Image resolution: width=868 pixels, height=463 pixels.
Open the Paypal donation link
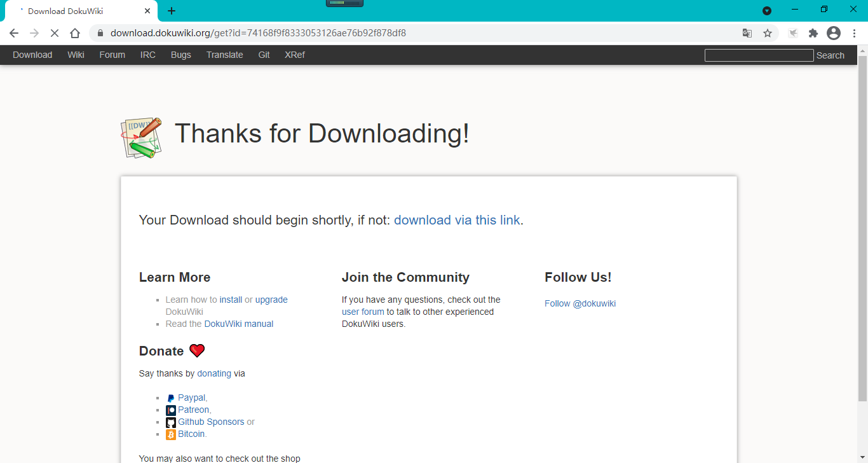191,397
